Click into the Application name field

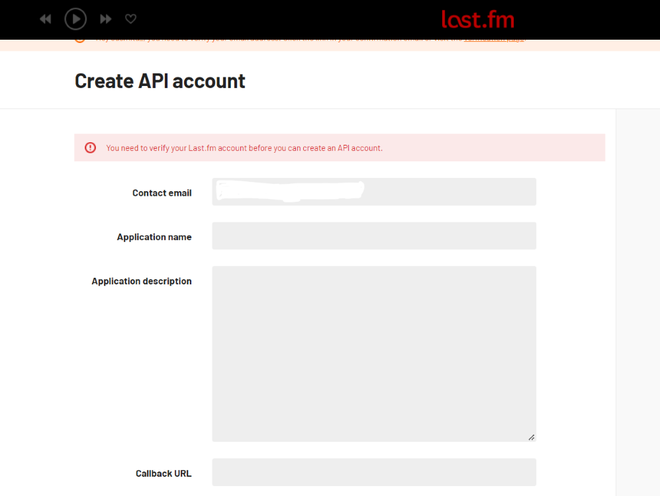[x=374, y=236]
